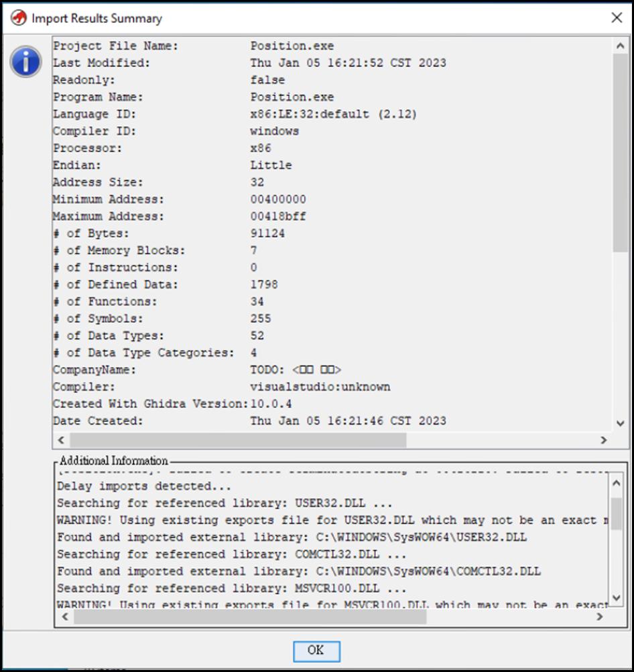Click # of Functions value '34'
634x672 pixels.
(257, 301)
